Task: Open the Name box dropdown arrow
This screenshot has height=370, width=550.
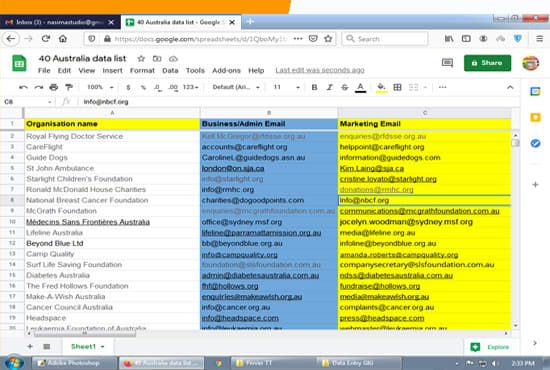Action: (50, 102)
